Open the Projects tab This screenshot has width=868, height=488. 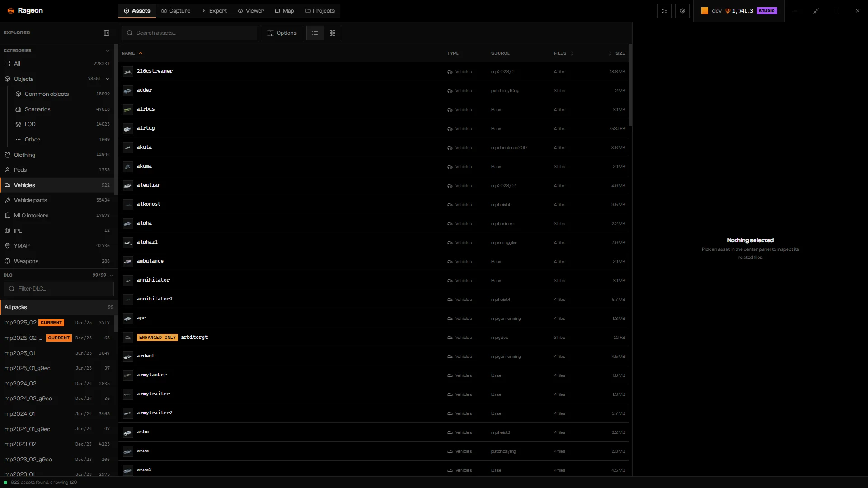coord(320,11)
